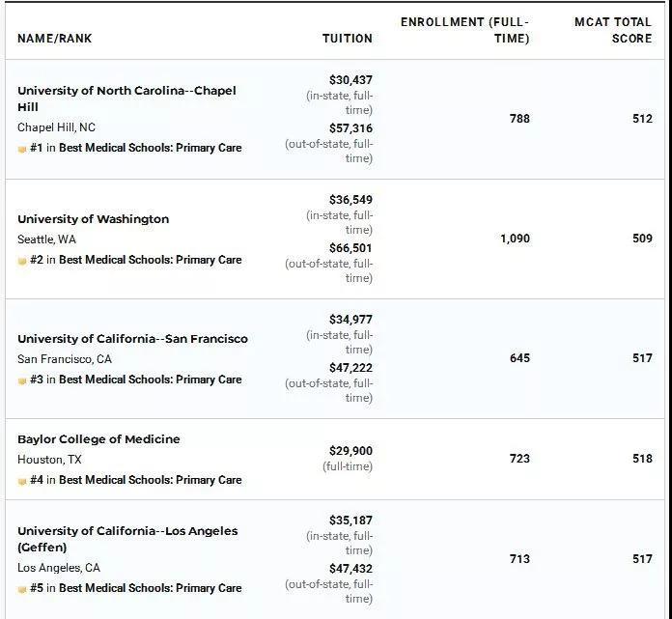Click the badge icon next to #2 ranking
This screenshot has height=619, width=672.
tap(22, 261)
